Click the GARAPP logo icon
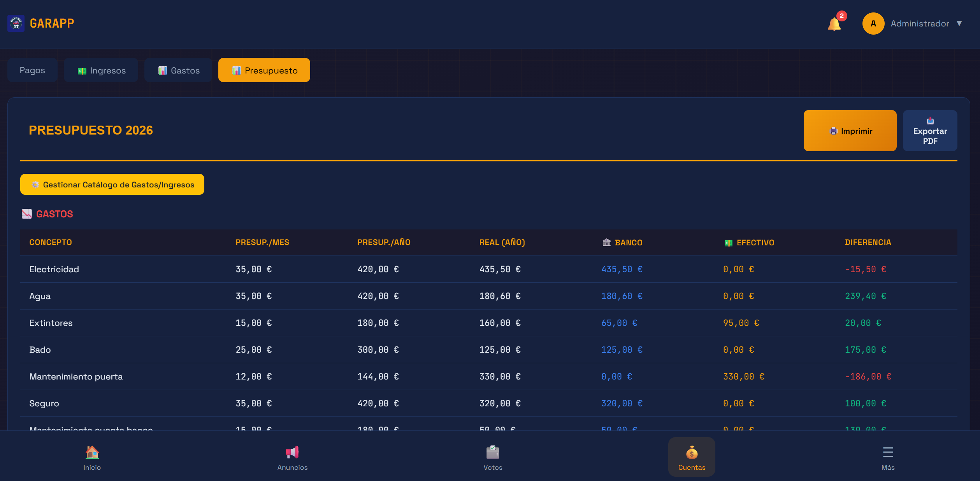980x481 pixels. click(16, 23)
